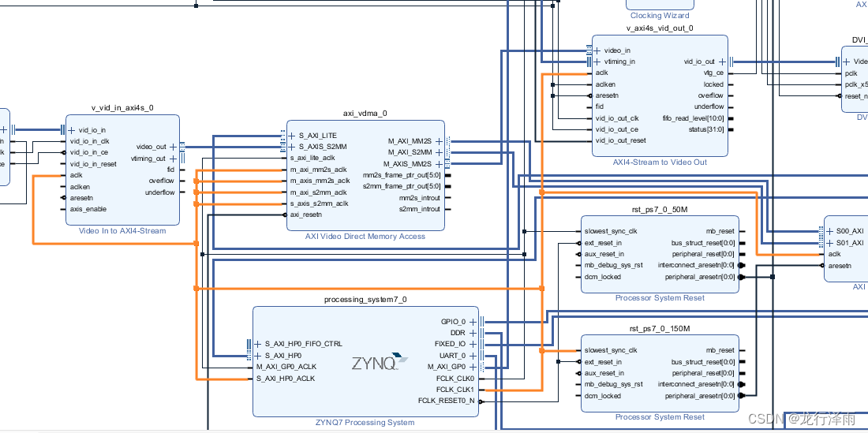Expand the M_AXI_MM2S interface port

pyautogui.click(x=440, y=141)
